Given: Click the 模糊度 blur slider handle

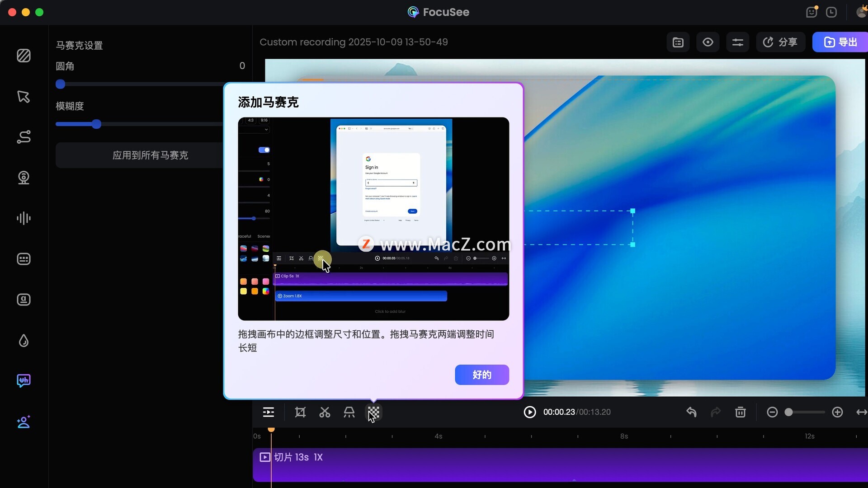Looking at the screenshot, I should 96,124.
